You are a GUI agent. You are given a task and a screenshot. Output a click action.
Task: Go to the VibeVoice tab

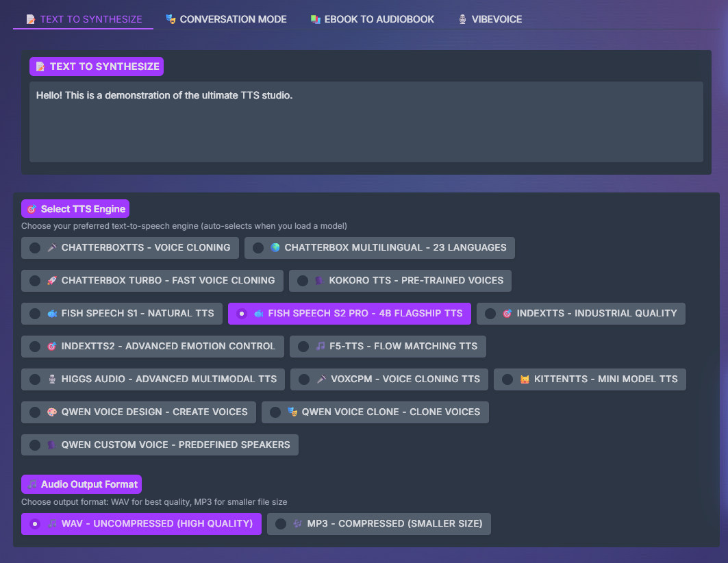click(490, 19)
